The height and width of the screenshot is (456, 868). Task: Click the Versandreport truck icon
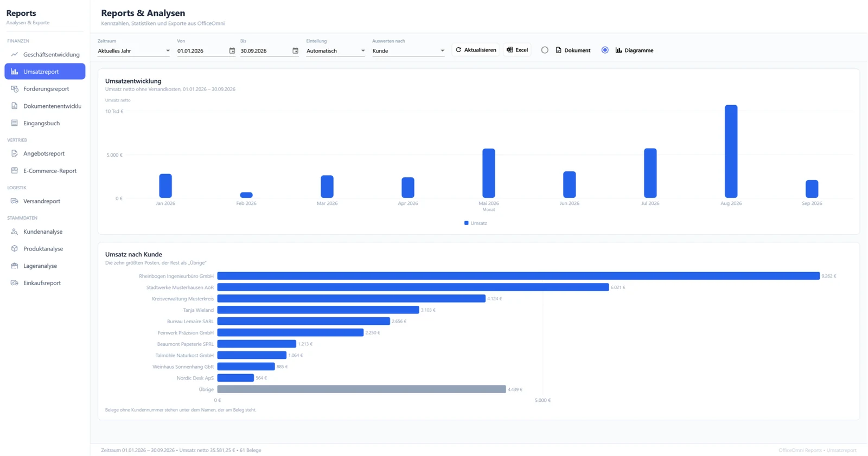(15, 201)
